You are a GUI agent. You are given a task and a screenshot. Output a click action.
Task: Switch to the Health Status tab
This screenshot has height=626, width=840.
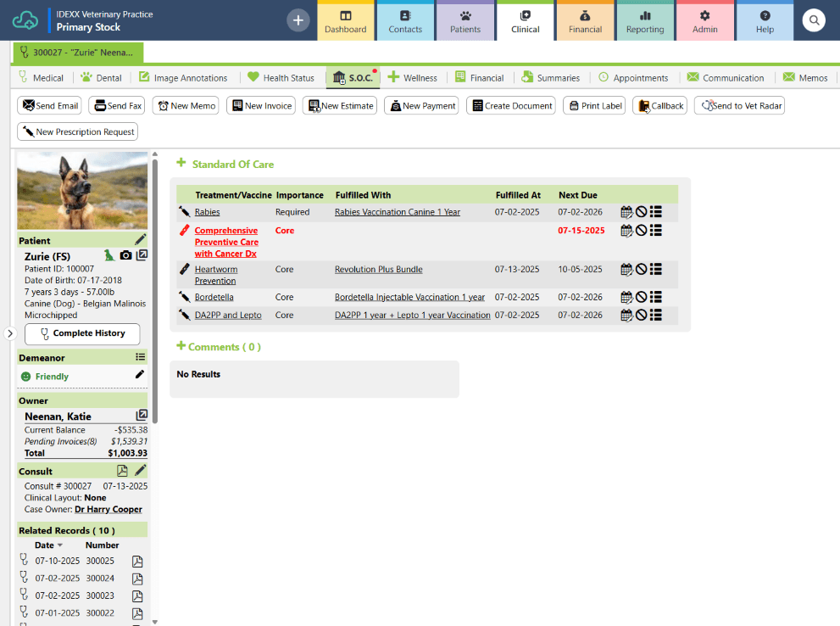click(281, 78)
